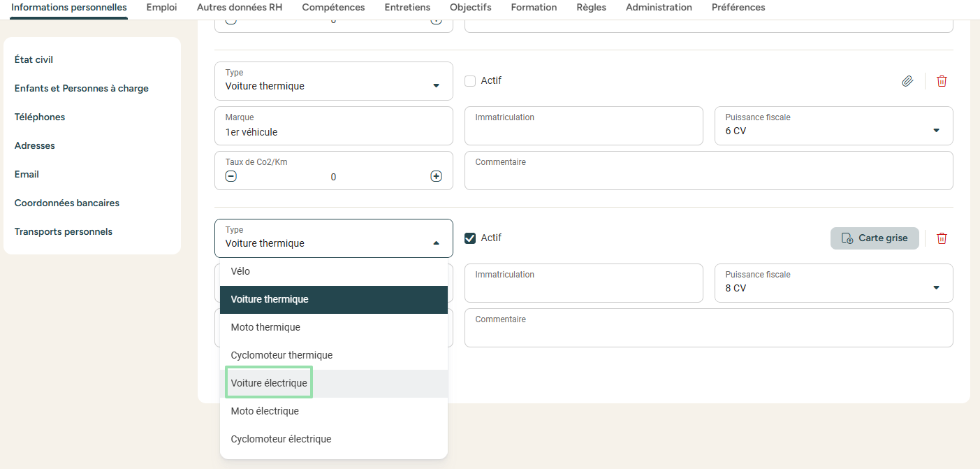Switch to the Compétences tab
The height and width of the screenshot is (469, 980).
[333, 8]
